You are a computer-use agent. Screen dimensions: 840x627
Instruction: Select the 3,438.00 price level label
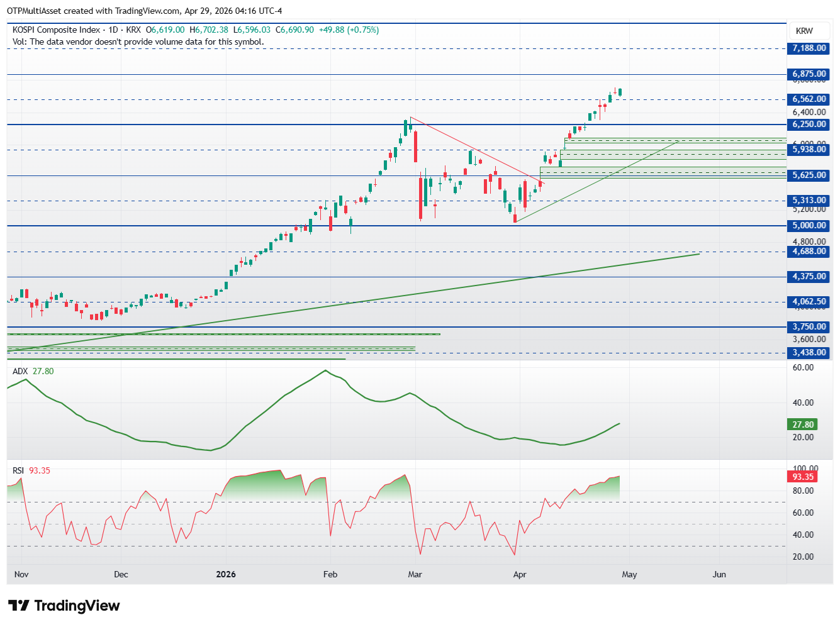[x=809, y=353]
